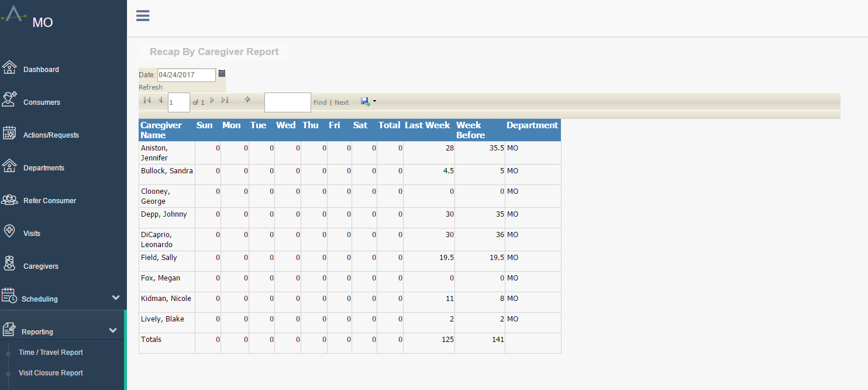868x390 pixels.
Task: Expand the Scheduling menu chevron
Action: [x=116, y=297]
